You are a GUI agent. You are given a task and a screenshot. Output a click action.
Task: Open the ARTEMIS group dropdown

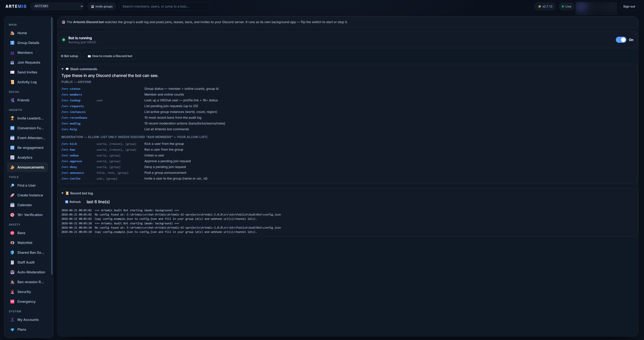[57, 6]
